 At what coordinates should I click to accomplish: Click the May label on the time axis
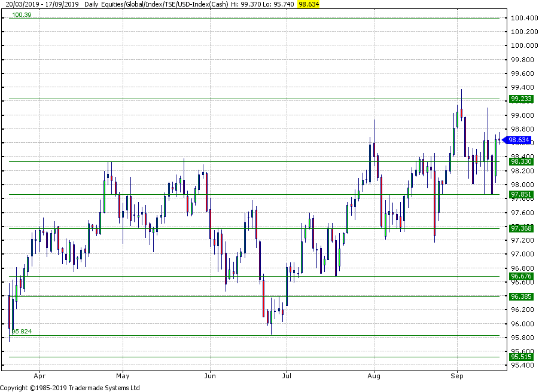[x=123, y=376]
